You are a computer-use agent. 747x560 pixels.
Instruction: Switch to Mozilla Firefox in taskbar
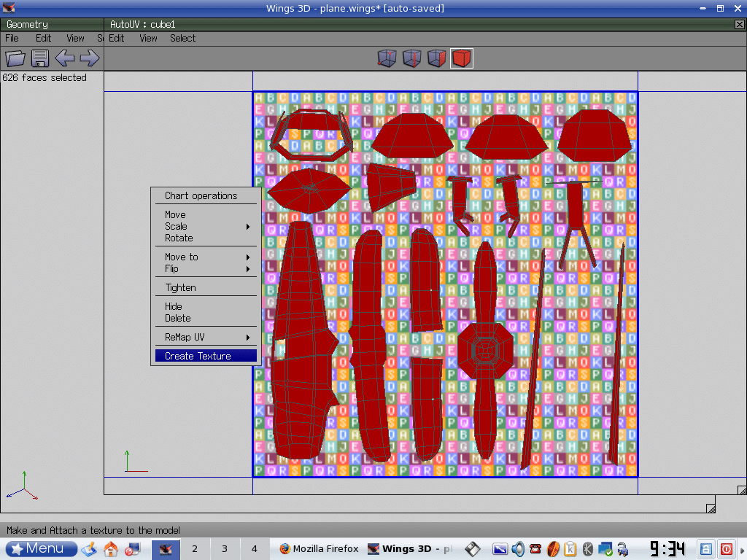click(319, 549)
